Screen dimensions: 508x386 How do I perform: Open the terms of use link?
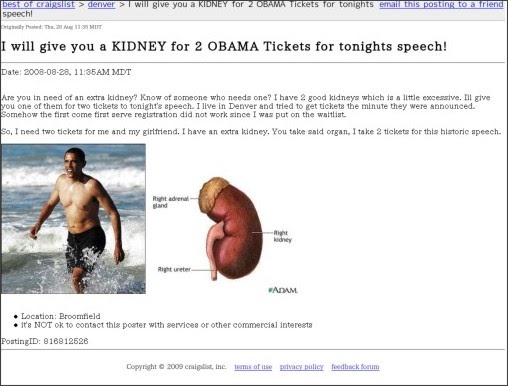[253, 367]
